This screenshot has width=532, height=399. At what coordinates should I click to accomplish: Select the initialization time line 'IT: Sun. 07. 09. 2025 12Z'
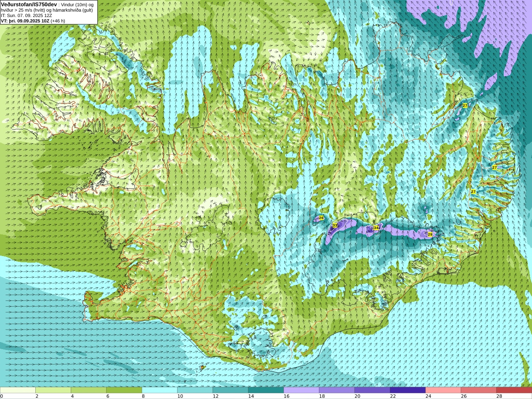[x=26, y=15]
